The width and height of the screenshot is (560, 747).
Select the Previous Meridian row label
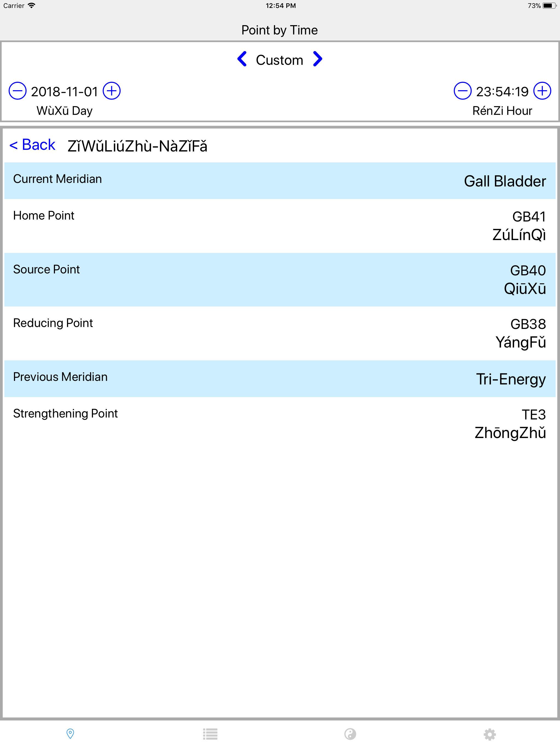[60, 377]
